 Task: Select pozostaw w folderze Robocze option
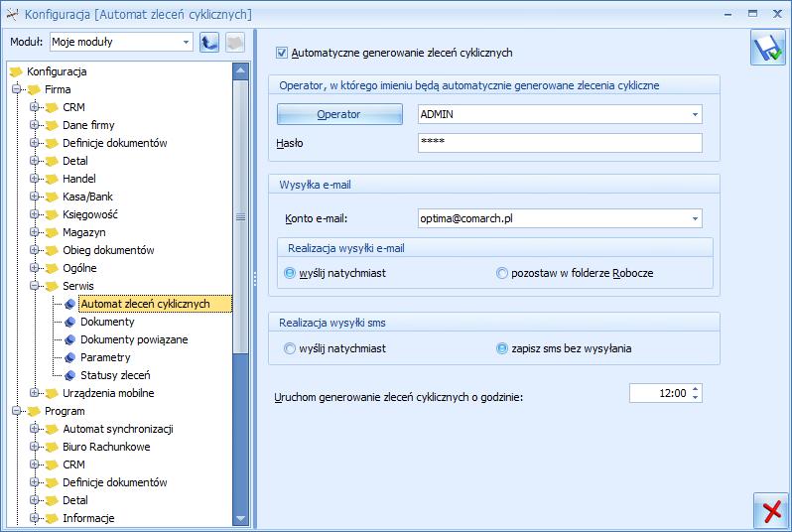(501, 273)
